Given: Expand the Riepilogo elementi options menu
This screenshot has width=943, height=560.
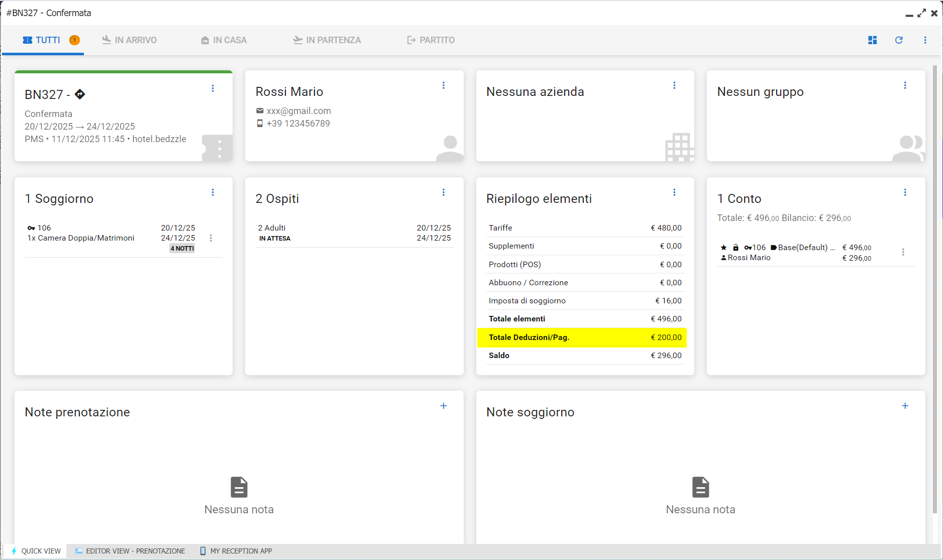Looking at the screenshot, I should tap(674, 192).
